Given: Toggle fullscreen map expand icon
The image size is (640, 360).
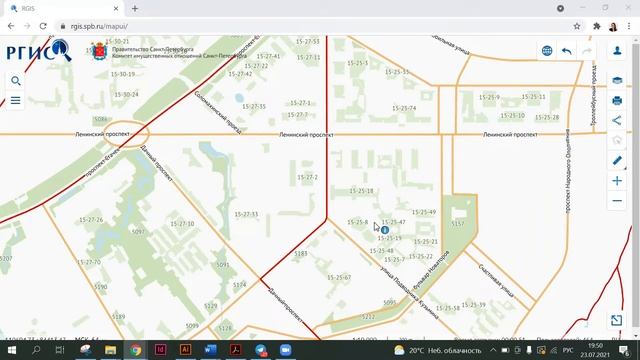Looking at the screenshot, I should (616, 320).
